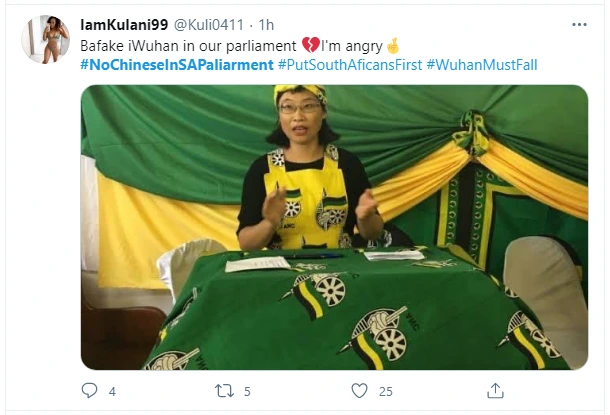Click the IamKulani99 display name

click(x=124, y=25)
